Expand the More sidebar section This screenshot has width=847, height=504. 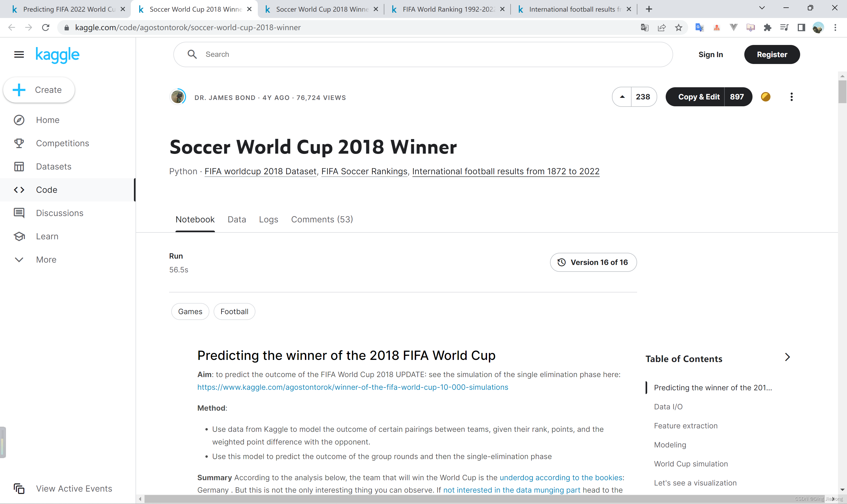click(46, 259)
